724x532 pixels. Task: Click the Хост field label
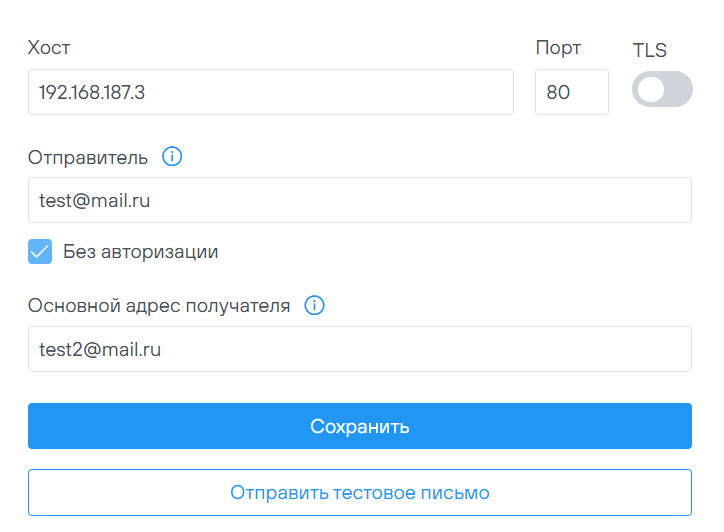[x=49, y=48]
